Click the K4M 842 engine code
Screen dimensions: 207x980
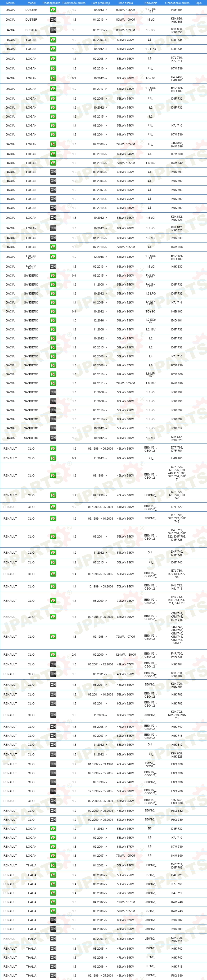pyautogui.click(x=177, y=163)
